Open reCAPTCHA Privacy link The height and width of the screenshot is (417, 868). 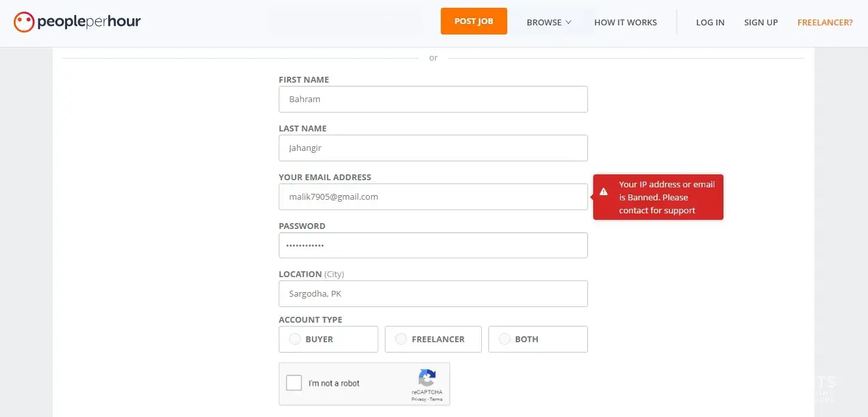[418, 399]
